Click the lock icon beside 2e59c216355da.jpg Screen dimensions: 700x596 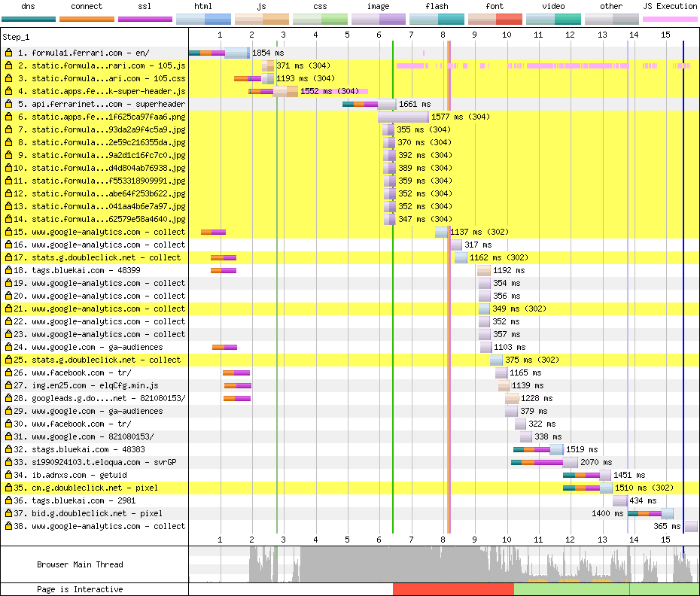(x=8, y=142)
